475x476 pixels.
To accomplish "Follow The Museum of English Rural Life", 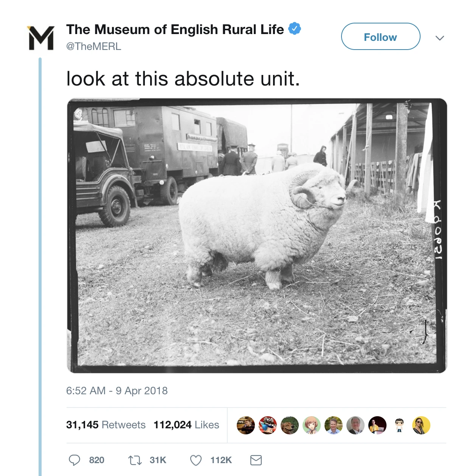I will pyautogui.click(x=380, y=37).
